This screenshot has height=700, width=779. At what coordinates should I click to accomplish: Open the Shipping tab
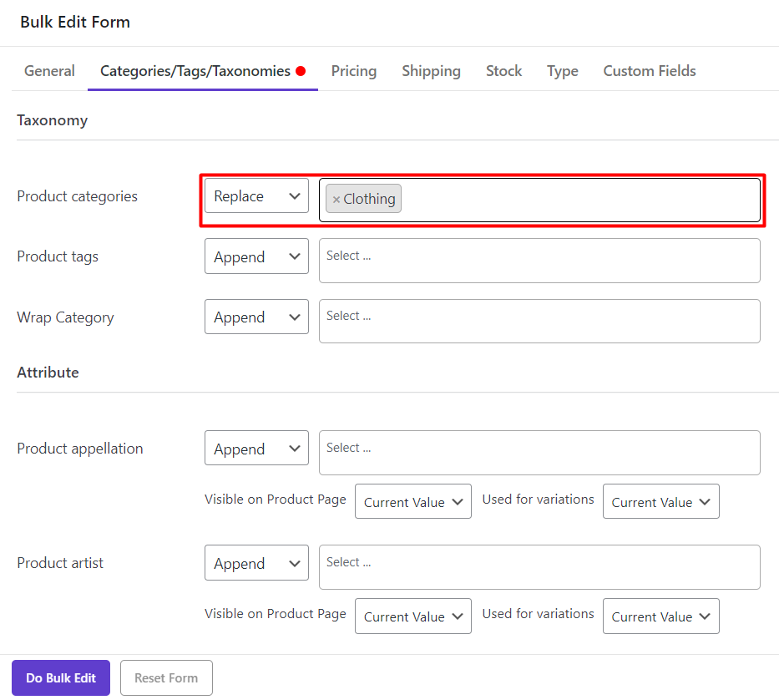tap(431, 71)
